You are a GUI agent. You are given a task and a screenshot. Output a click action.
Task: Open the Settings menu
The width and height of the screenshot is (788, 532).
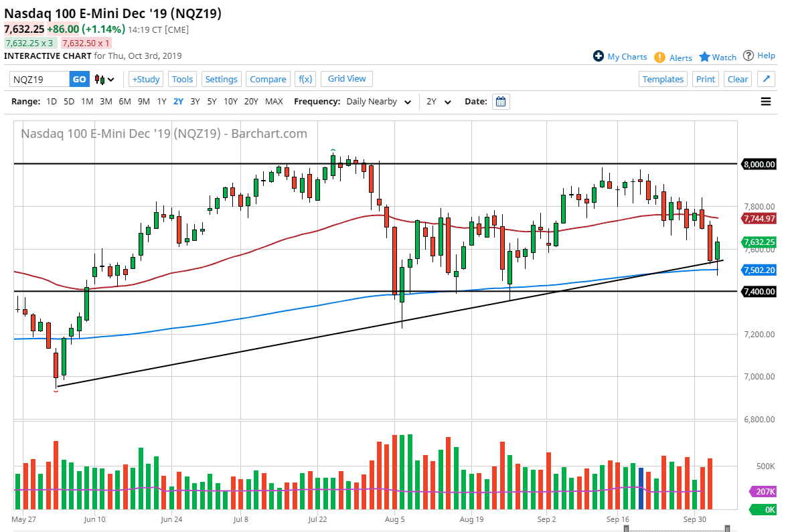click(221, 79)
